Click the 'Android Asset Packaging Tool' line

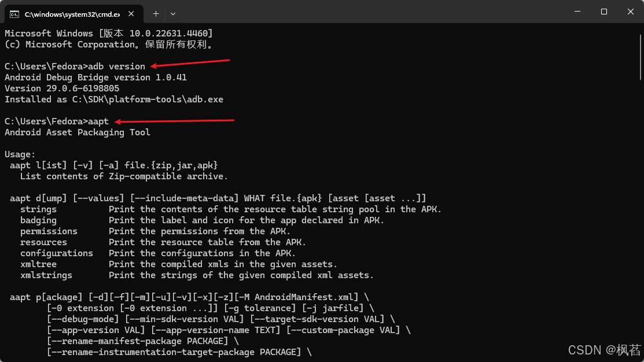77,132
